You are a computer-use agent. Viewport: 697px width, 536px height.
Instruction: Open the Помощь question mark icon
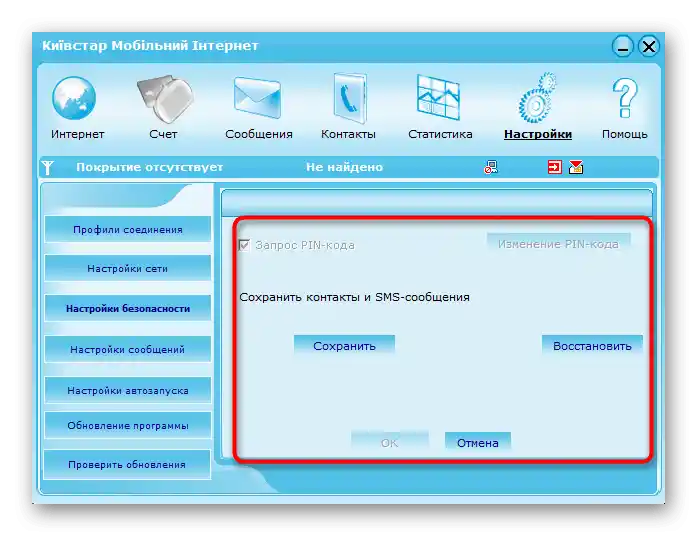pos(625,98)
